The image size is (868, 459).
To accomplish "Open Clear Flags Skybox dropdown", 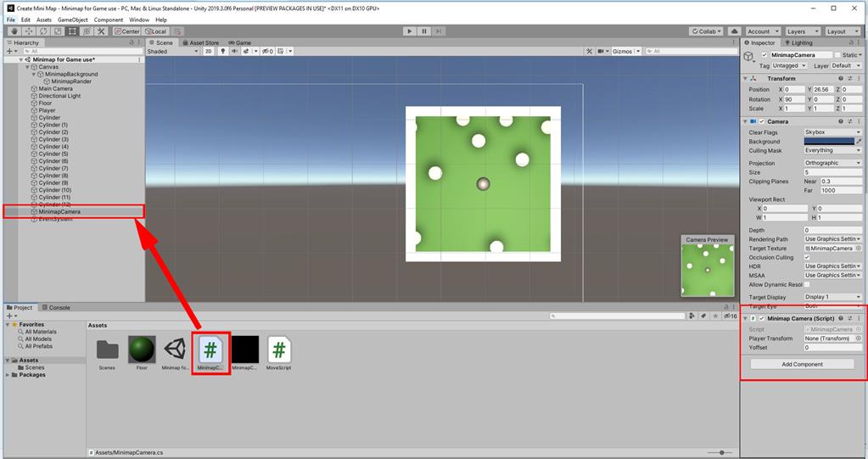I will pyautogui.click(x=832, y=132).
